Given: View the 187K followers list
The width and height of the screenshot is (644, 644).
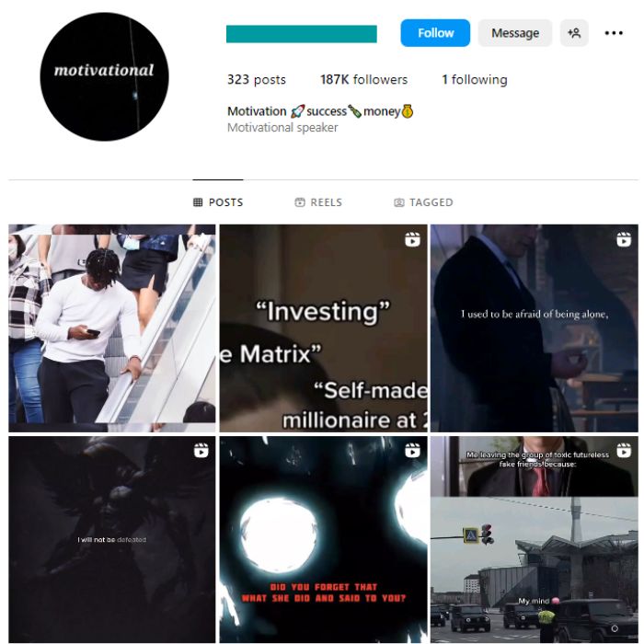Looking at the screenshot, I should [x=364, y=79].
